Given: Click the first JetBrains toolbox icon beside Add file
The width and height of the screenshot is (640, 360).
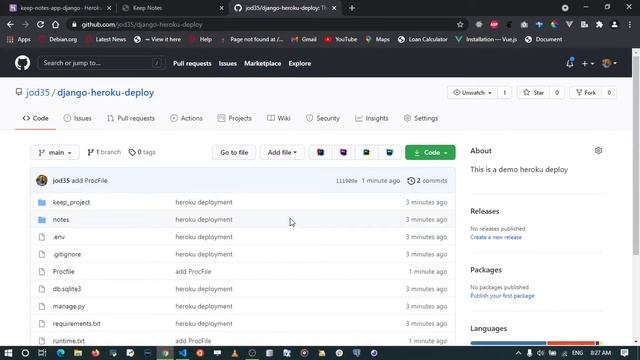Looking at the screenshot, I should tap(320, 152).
